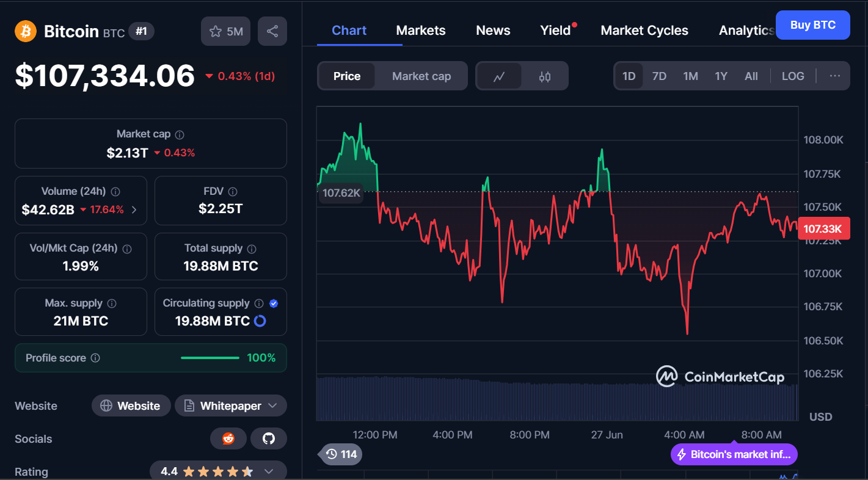Screen dimensions: 868x480
Task: Select the Price toggle
Action: (347, 76)
